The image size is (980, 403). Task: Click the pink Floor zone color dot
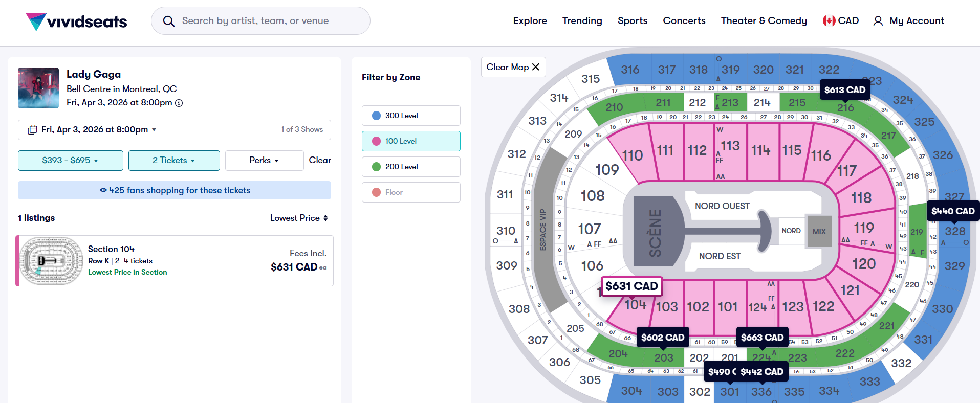click(x=376, y=192)
